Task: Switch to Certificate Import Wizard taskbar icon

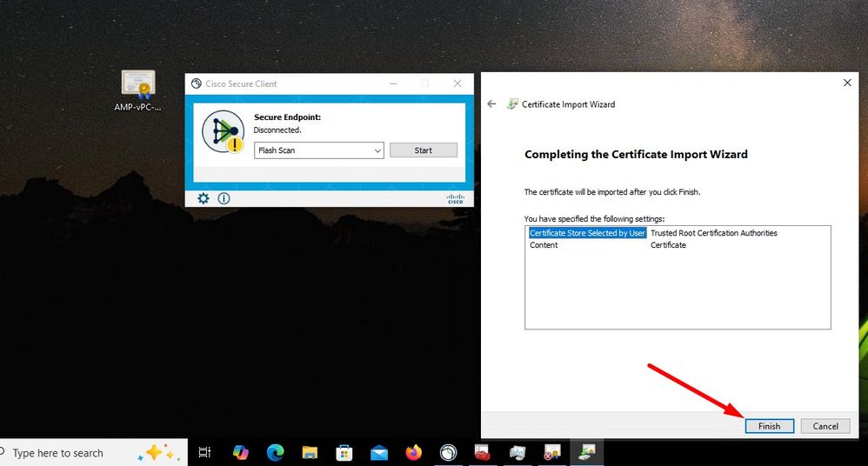Action: coord(587,453)
